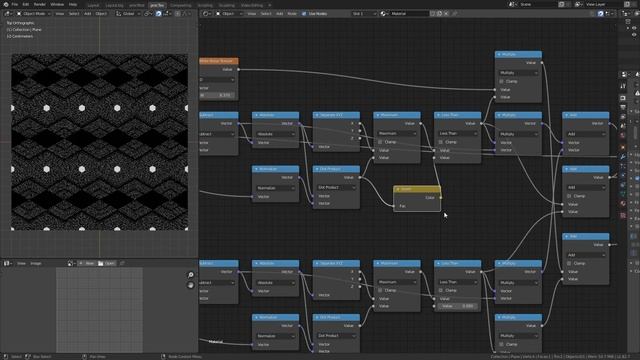Open the Object menu in the 3D viewport header
Screen dimensions: 640x360
(x=101, y=13)
